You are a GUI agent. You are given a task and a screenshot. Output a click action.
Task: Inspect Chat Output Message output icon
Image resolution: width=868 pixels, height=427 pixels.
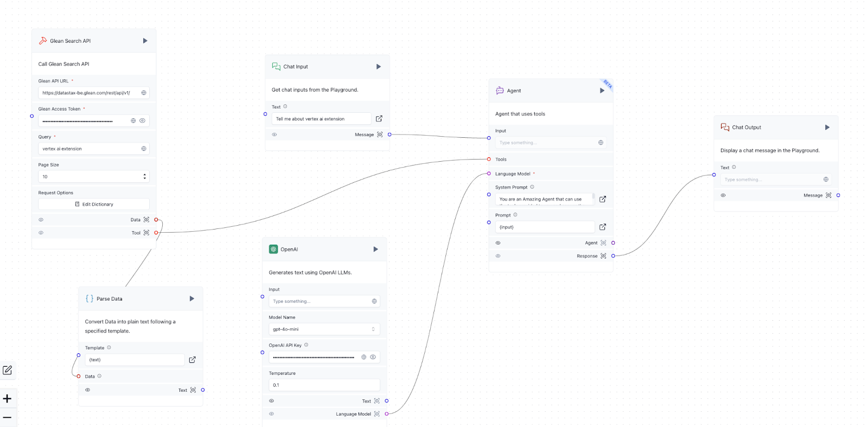pos(828,195)
